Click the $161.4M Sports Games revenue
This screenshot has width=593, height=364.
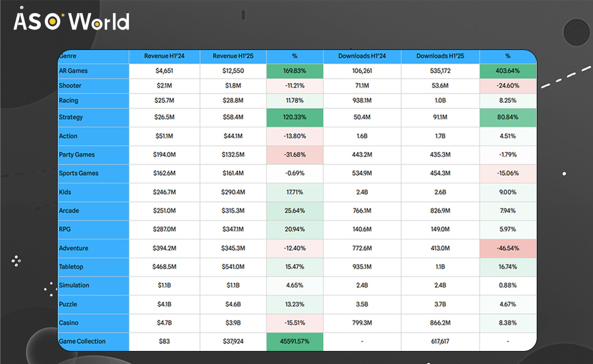coord(233,173)
